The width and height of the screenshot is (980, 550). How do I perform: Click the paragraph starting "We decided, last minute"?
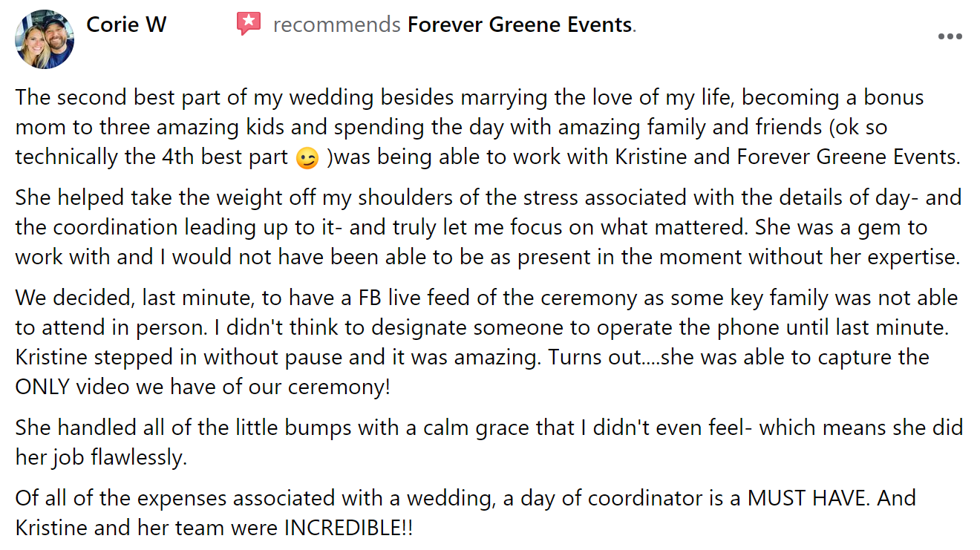tap(486, 342)
